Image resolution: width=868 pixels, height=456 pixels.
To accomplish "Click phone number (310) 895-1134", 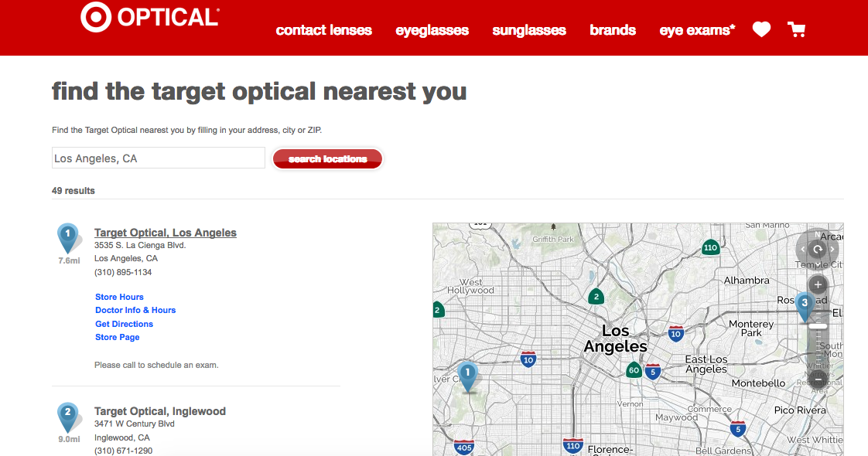I will coord(123,272).
